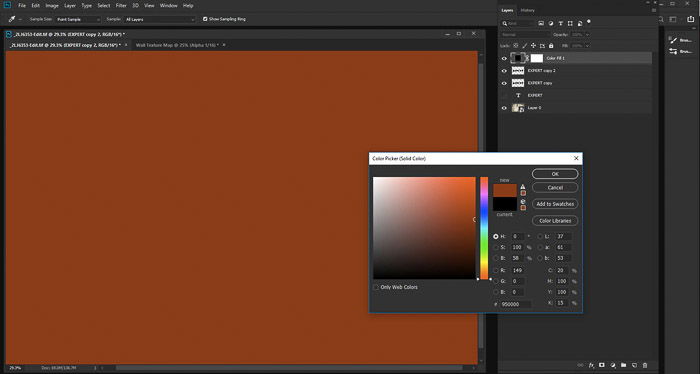Select the eyedropper tool icon in options bar
700x374 pixels.
pos(12,19)
